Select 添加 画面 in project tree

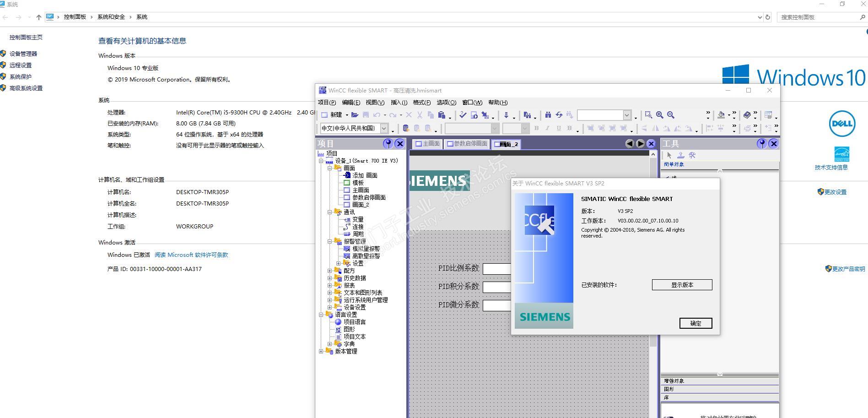coord(365,176)
